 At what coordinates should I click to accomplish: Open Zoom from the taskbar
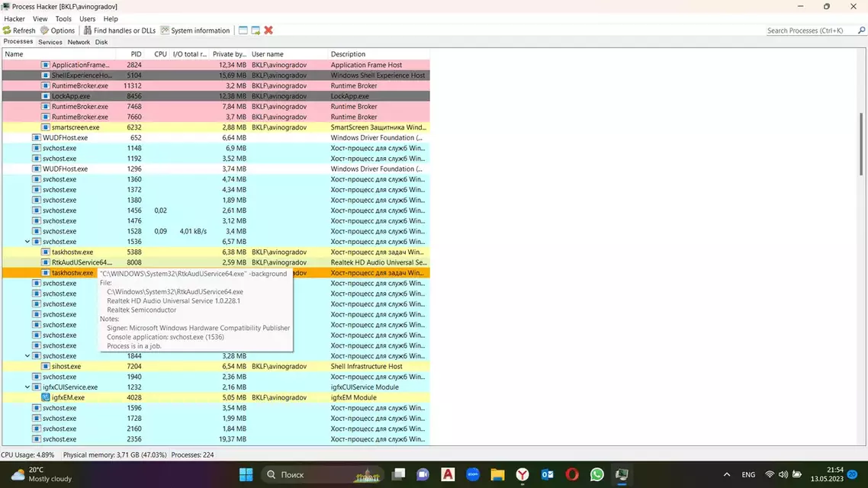[x=473, y=475]
